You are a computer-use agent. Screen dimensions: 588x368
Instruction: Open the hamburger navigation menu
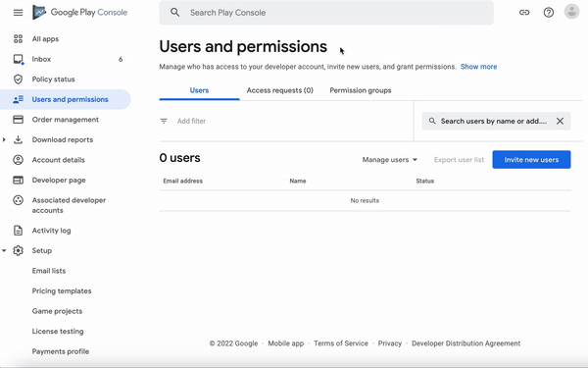coord(18,13)
